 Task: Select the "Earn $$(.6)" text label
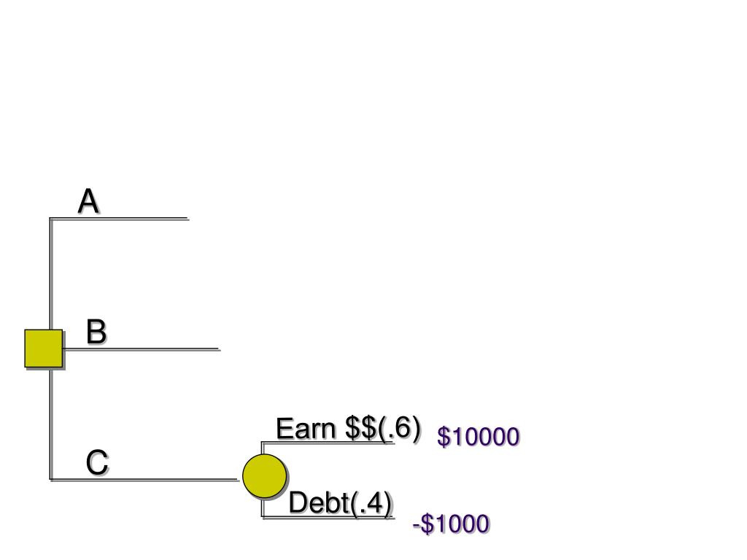click(348, 428)
